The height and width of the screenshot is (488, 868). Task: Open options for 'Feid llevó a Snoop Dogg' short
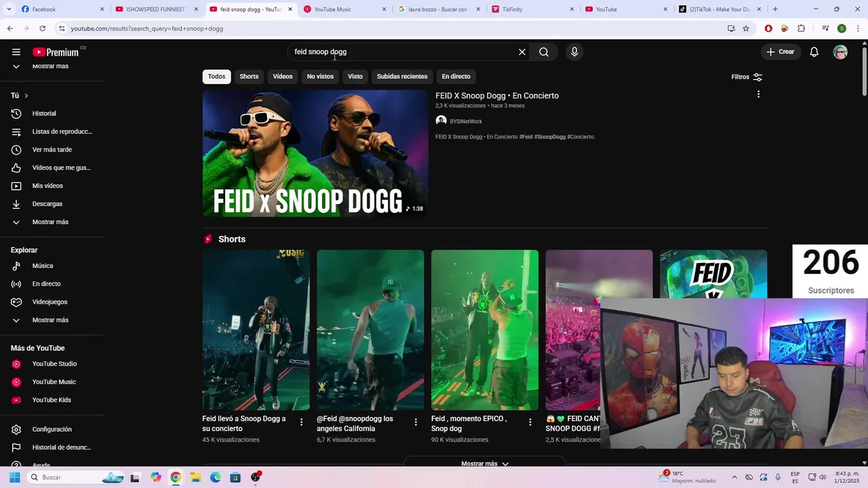(x=302, y=422)
